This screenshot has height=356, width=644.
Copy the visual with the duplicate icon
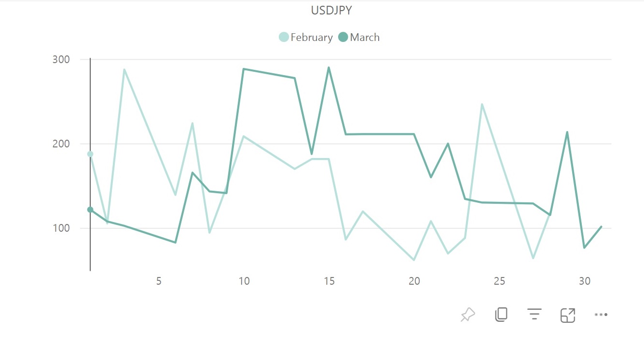501,315
